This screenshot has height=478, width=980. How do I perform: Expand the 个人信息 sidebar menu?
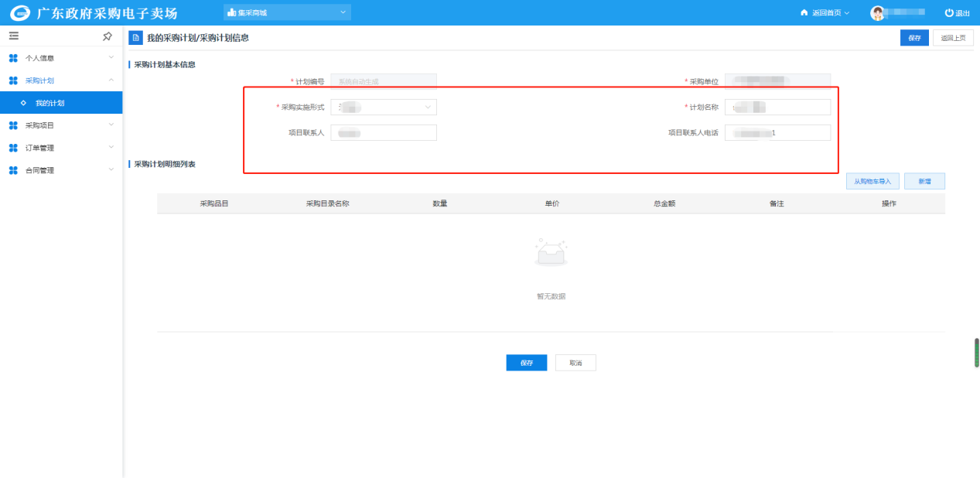[x=61, y=58]
